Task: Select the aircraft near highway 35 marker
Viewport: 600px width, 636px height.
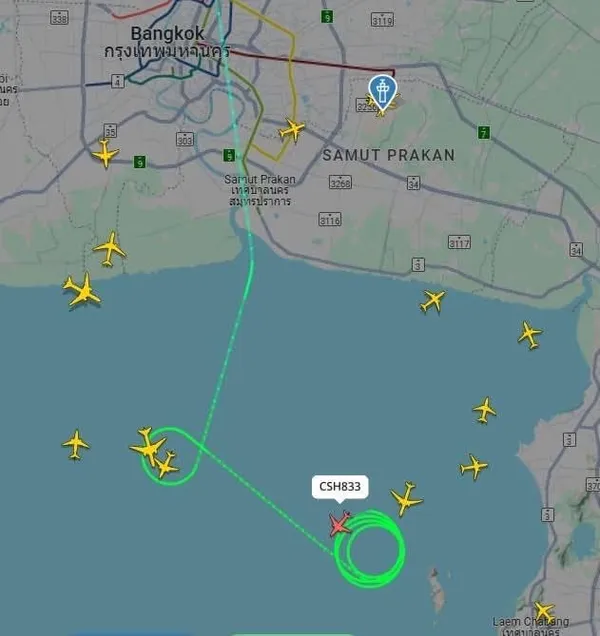Action: 105,154
